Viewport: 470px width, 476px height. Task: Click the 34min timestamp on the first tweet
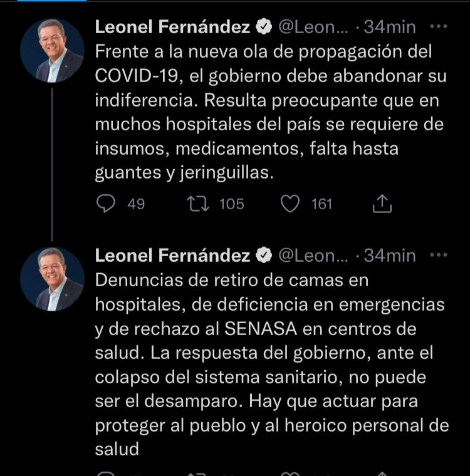click(390, 27)
